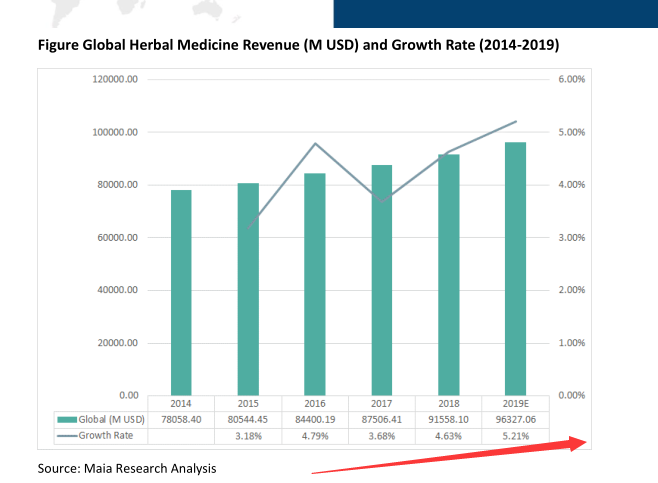Click the chart title text
Image resolution: width=658 pixels, height=483 pixels.
(298, 46)
